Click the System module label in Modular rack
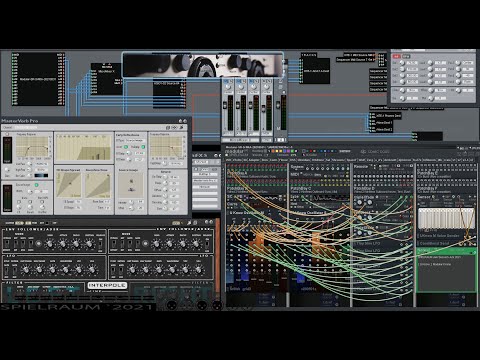 297,167
